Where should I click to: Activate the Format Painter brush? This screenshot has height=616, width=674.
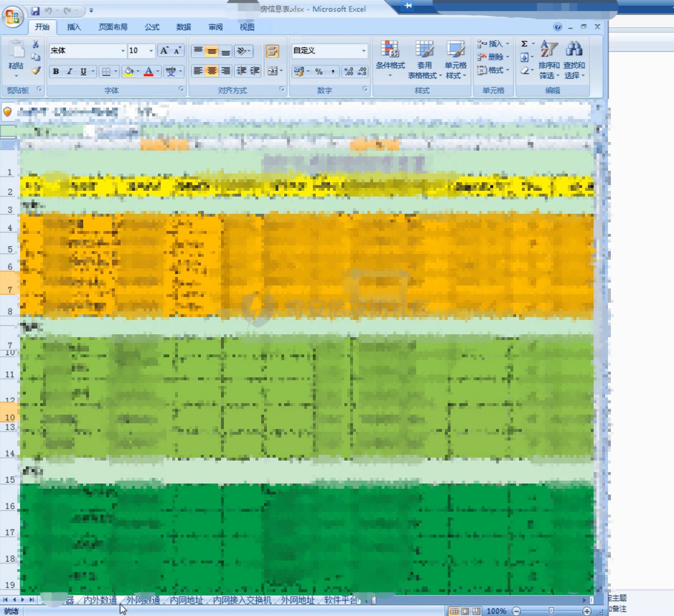(36, 71)
